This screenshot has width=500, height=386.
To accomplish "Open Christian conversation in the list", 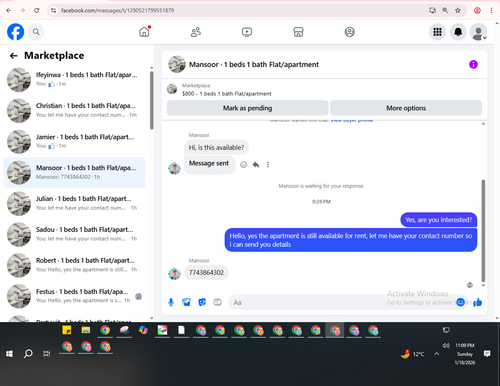I will [x=74, y=111].
